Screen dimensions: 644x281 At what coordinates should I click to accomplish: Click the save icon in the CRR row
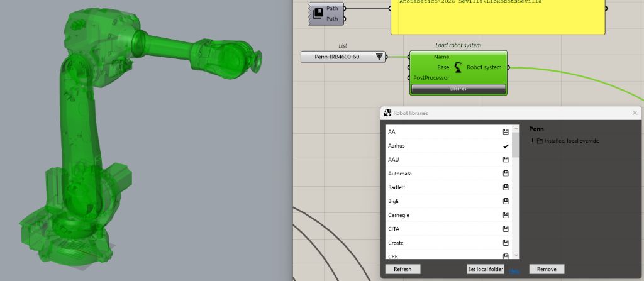click(506, 256)
